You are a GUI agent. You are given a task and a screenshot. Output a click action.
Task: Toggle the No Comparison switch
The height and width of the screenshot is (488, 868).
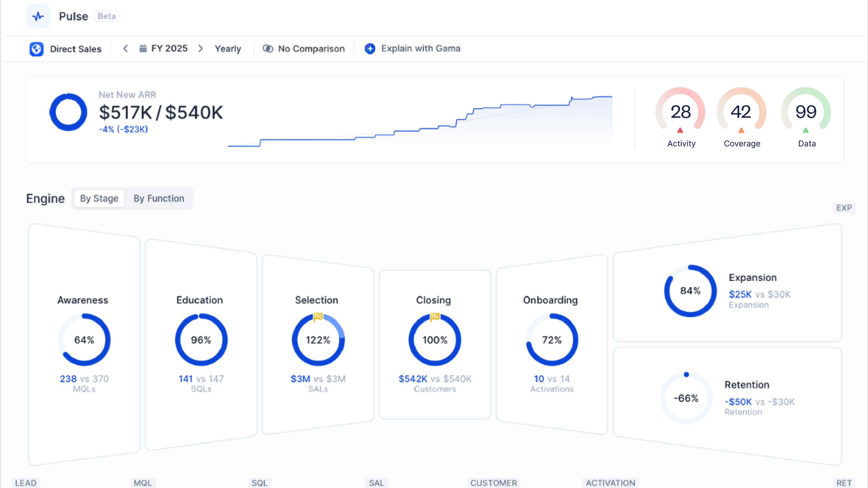click(x=268, y=49)
